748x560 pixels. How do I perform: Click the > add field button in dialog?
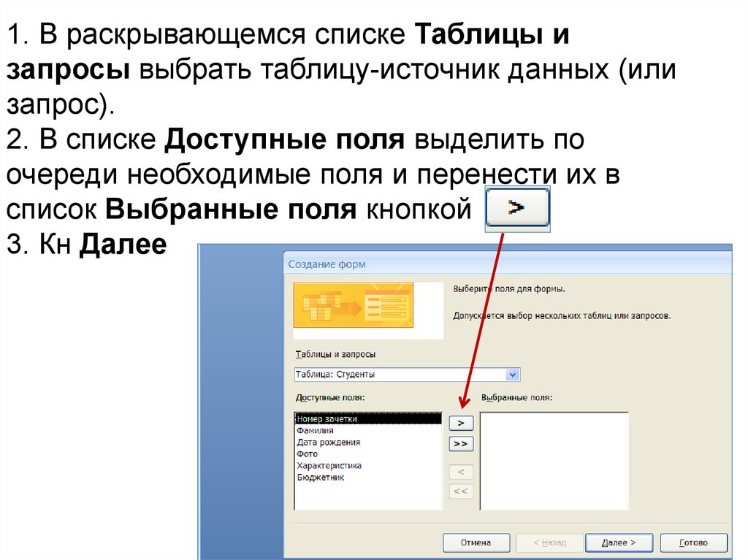(x=460, y=423)
